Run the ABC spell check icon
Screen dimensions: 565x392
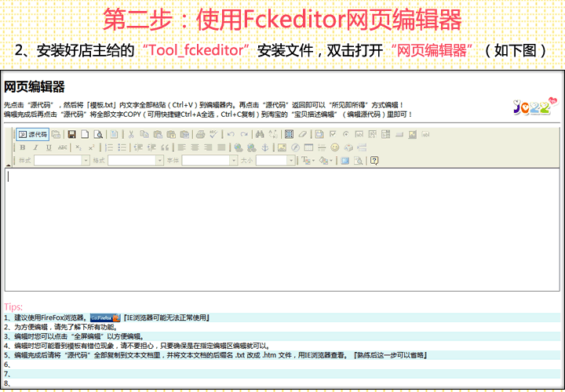[x=213, y=134]
